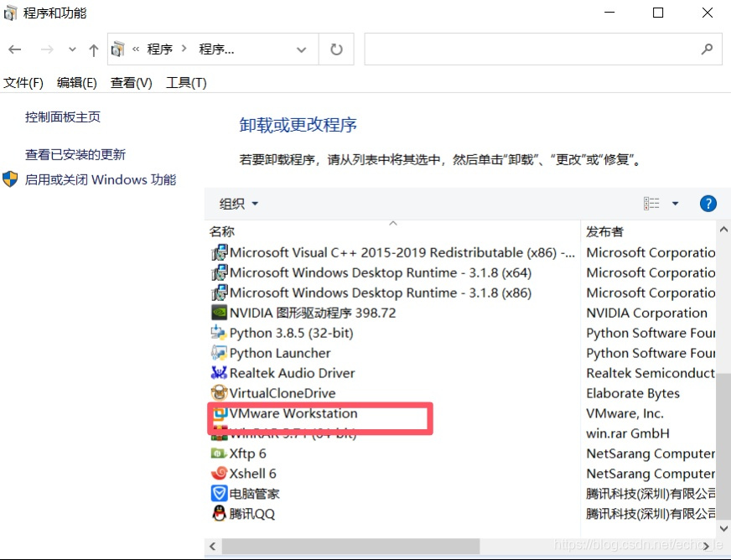Viewport: 731px width, 560px height.
Task: Click the change view icon
Action: 651,204
